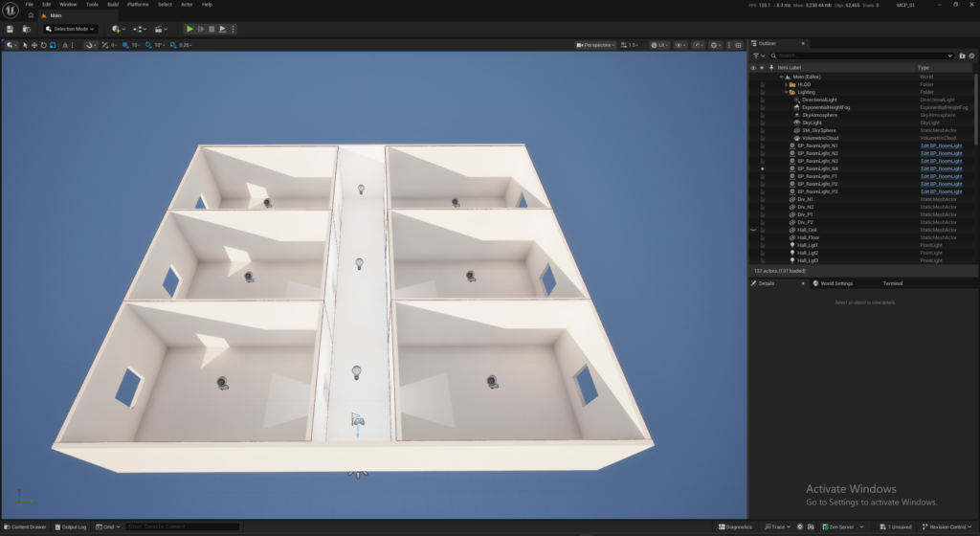The width and height of the screenshot is (980, 536).
Task: Open the Blueprints toolbar menu icon
Action: [x=139, y=29]
